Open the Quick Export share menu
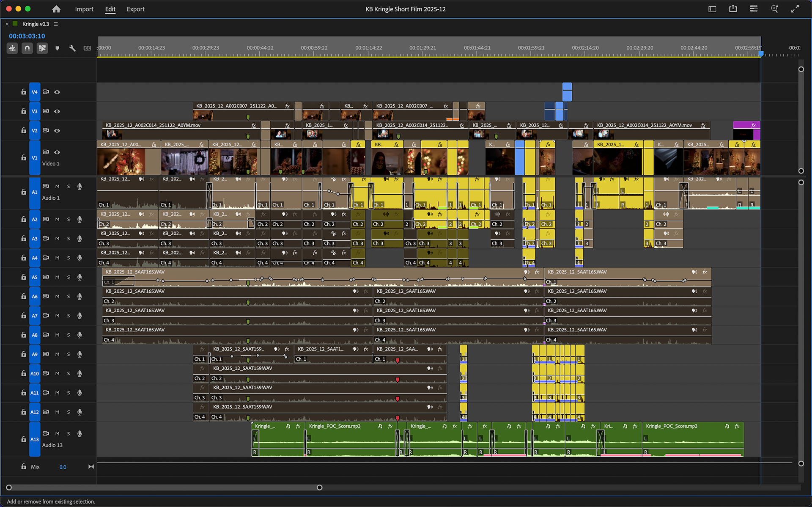The image size is (812, 507). coord(733,9)
